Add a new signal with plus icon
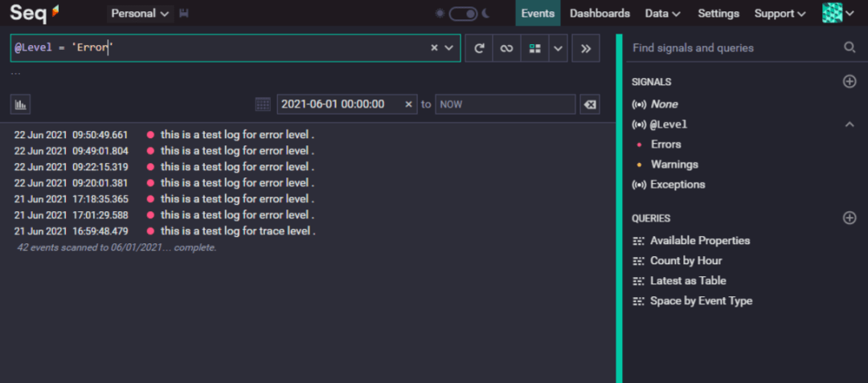 pos(850,82)
